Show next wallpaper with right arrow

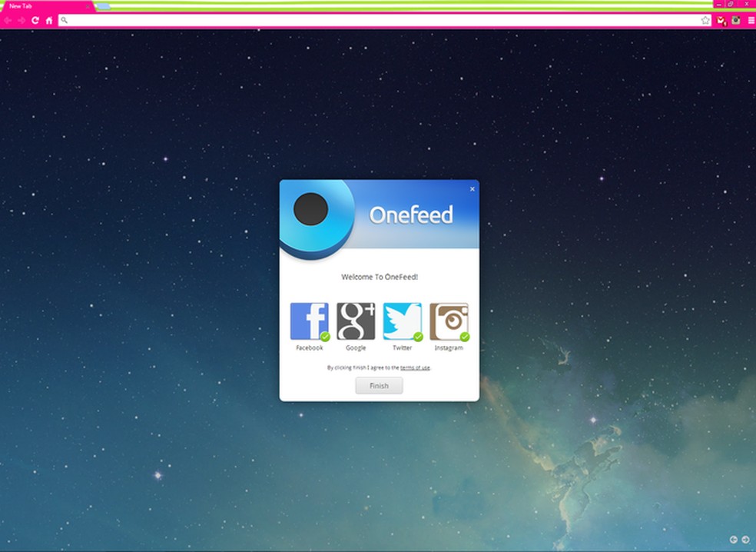[745, 540]
